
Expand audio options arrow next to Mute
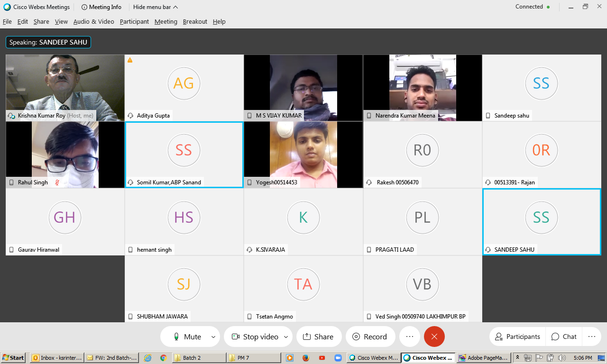pos(213,337)
